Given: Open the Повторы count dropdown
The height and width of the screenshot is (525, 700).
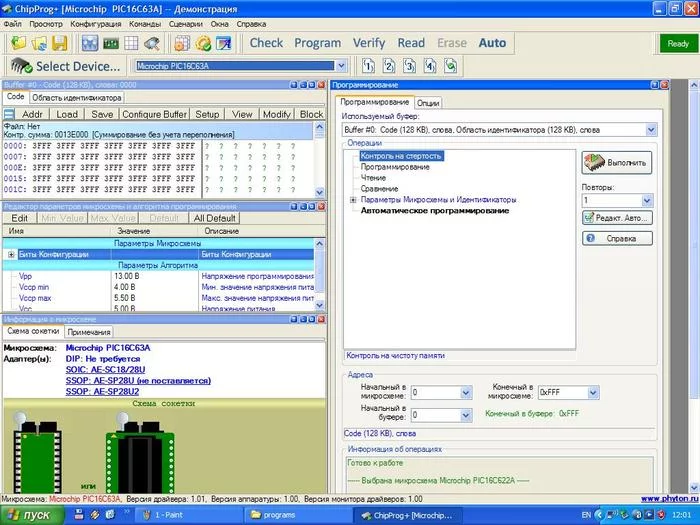Looking at the screenshot, I should pos(647,200).
